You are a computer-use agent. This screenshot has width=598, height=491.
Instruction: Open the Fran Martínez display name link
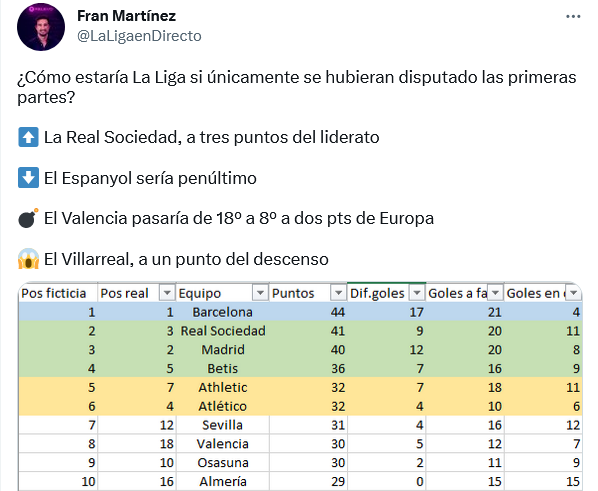[x=126, y=16]
